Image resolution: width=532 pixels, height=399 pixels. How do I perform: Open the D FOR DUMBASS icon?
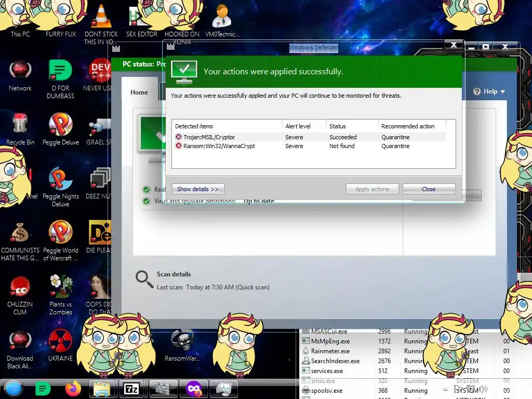(x=60, y=79)
